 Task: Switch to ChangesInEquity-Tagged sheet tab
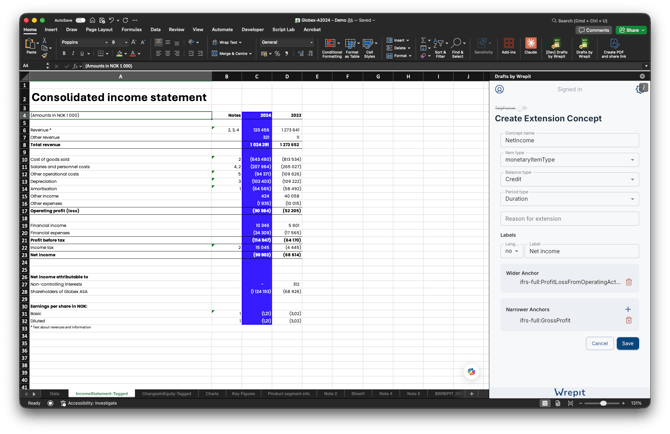166,393
